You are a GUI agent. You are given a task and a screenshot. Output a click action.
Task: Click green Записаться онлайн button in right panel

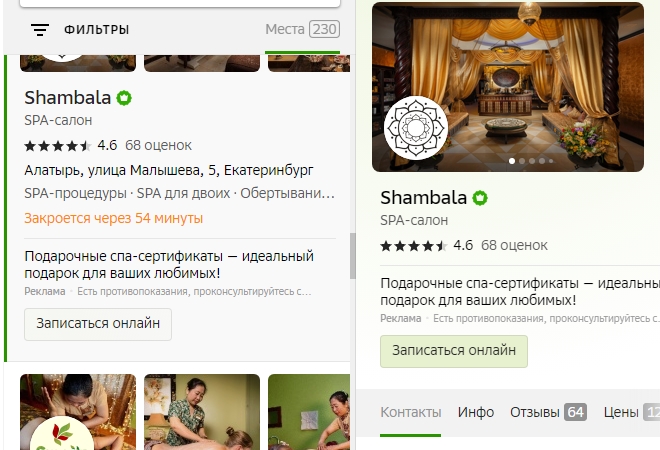(454, 351)
